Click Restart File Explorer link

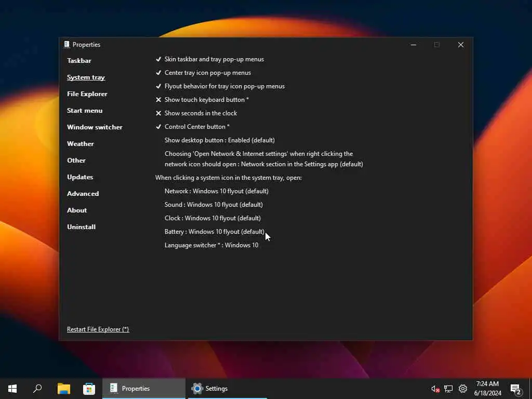pos(98,329)
